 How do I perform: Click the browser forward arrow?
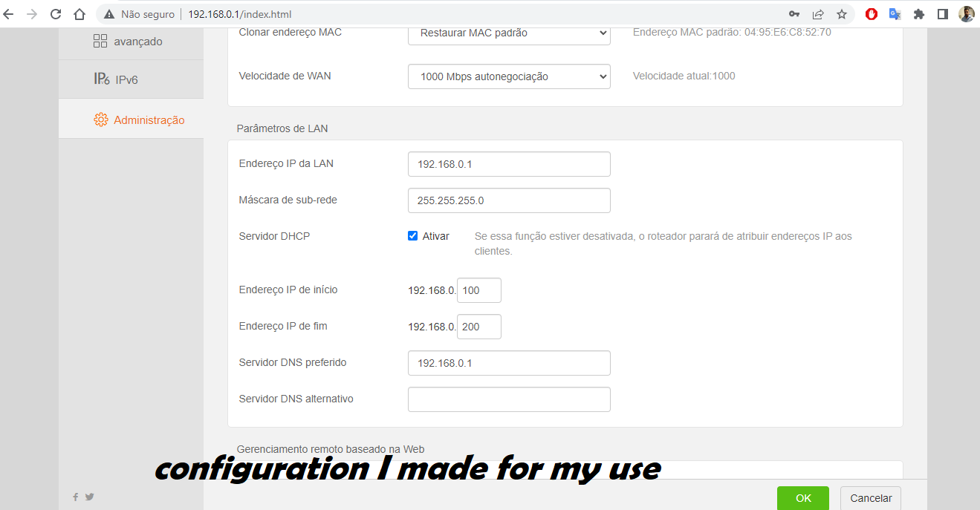click(31, 14)
